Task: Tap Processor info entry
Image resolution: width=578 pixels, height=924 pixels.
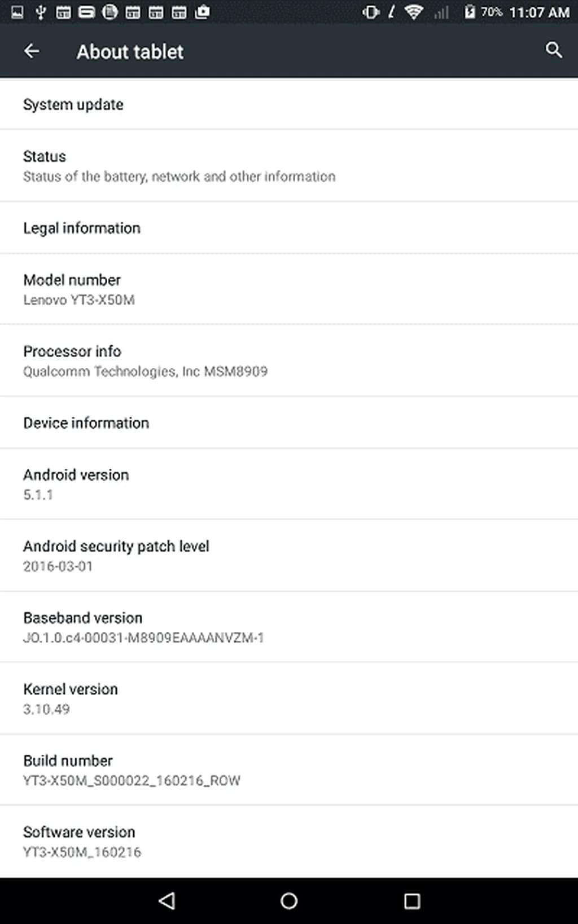Action: click(289, 361)
